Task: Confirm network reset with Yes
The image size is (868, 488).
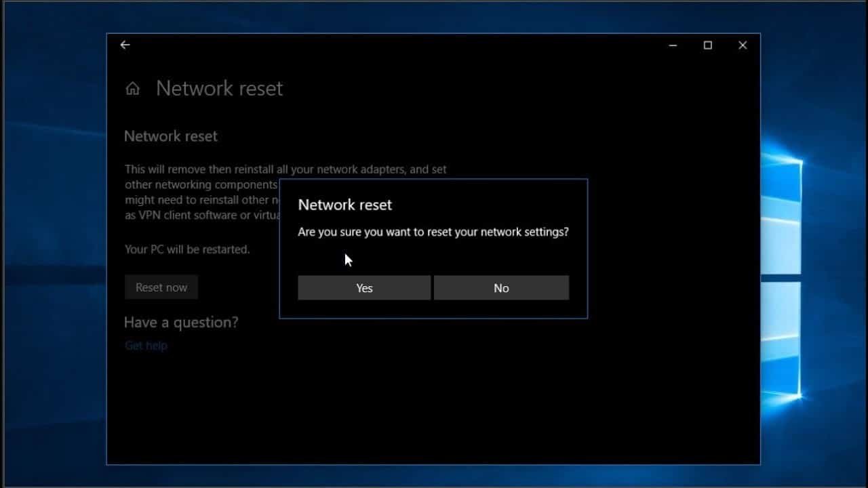Action: tap(364, 287)
